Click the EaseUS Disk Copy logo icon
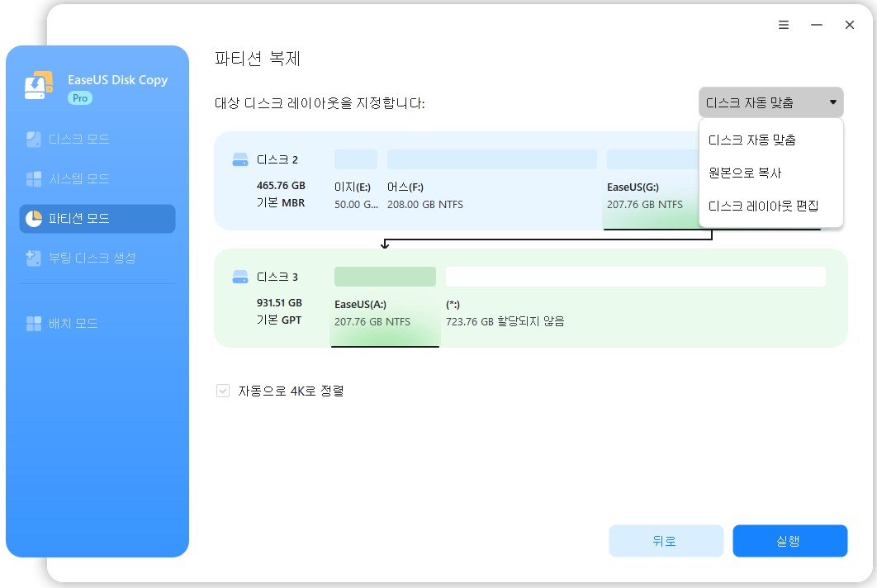This screenshot has height=588, width=877. [x=37, y=85]
